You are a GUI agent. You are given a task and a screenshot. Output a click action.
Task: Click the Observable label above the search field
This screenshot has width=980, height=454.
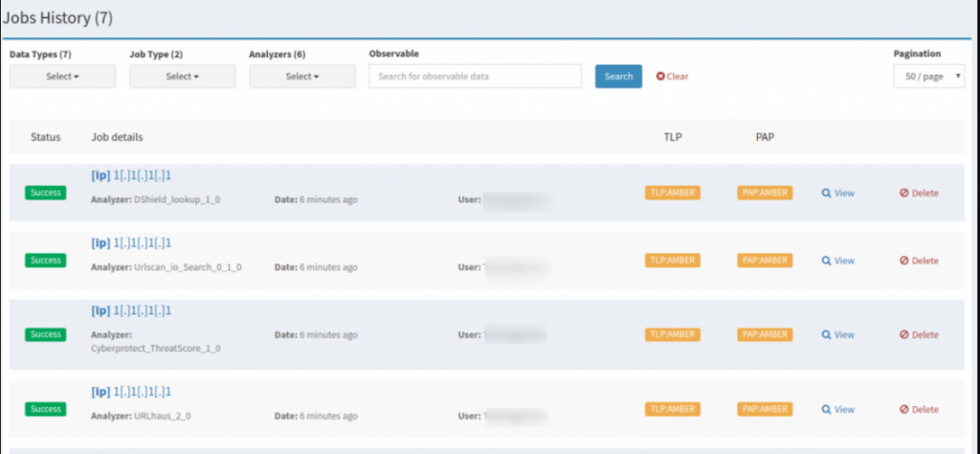[x=393, y=54]
